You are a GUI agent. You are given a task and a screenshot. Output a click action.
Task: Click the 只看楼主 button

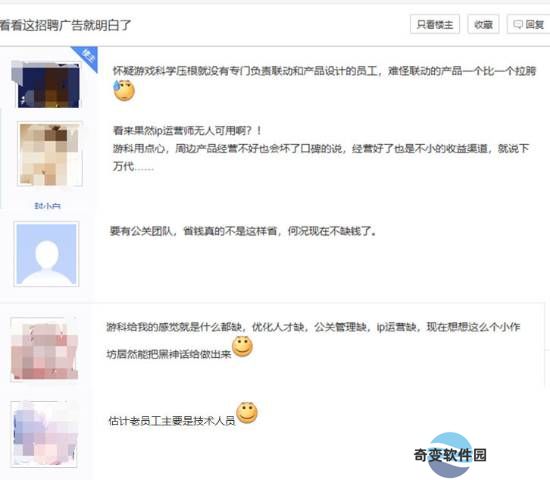click(x=435, y=25)
